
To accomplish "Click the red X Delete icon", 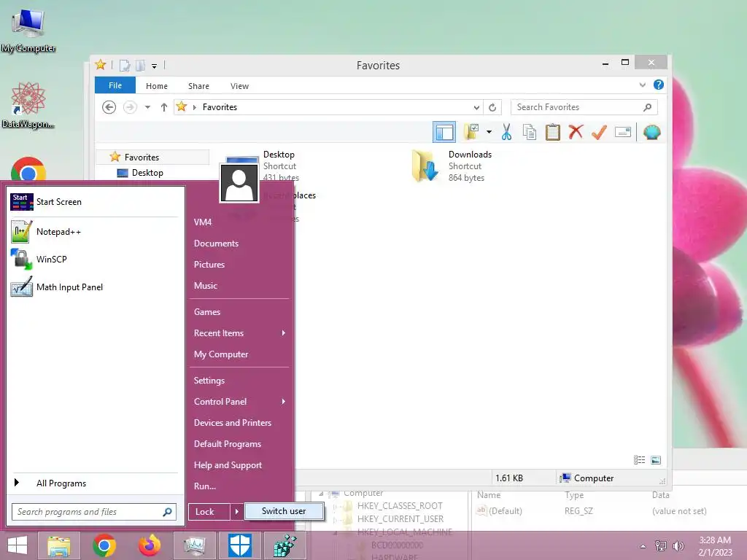I will coord(576,131).
